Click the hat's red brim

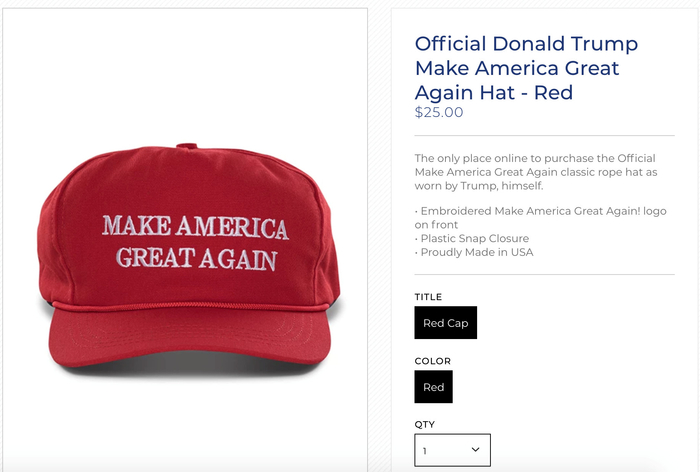(190, 337)
